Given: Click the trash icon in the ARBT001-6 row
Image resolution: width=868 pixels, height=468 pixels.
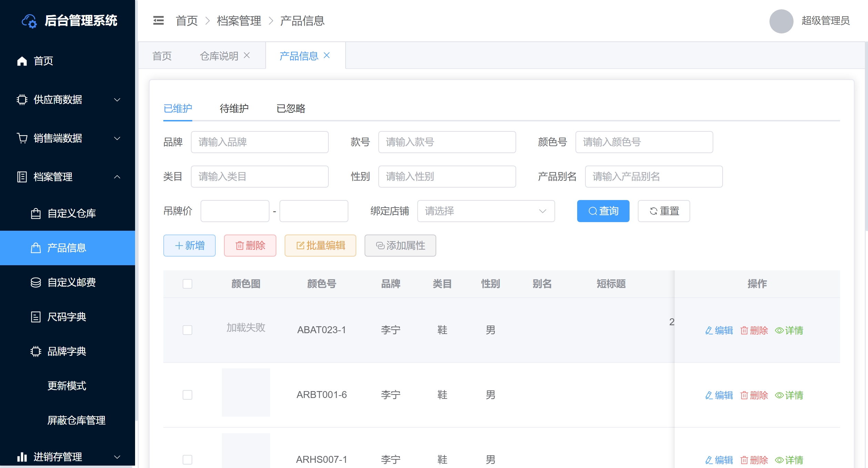Looking at the screenshot, I should (x=744, y=395).
